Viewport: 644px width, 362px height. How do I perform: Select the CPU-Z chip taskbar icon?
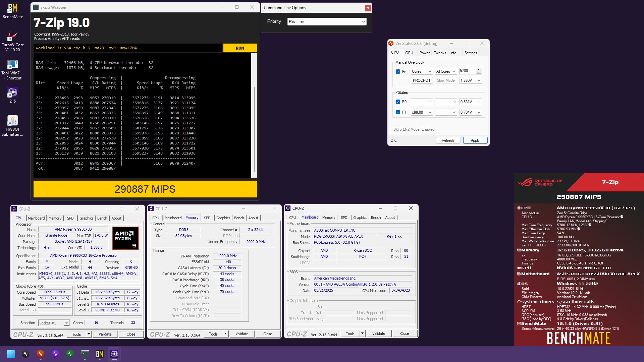[x=114, y=354]
